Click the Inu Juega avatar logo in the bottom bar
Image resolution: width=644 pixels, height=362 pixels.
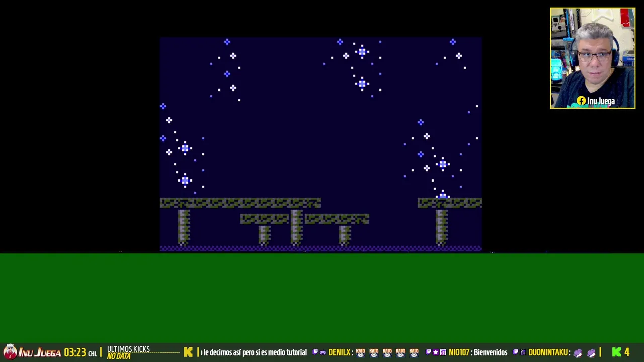10,352
